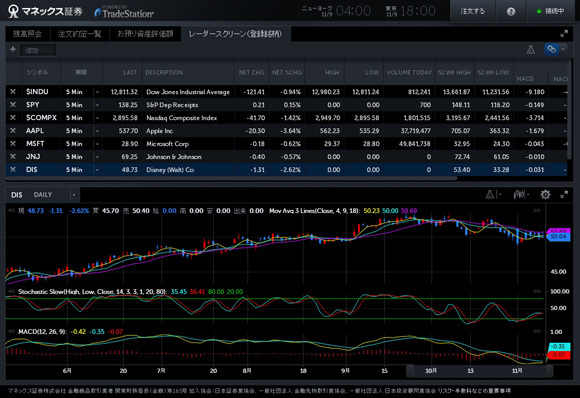The height and width of the screenshot is (398, 580).
Task: Toggle the blue symbol link icon
Action: tap(551, 49)
